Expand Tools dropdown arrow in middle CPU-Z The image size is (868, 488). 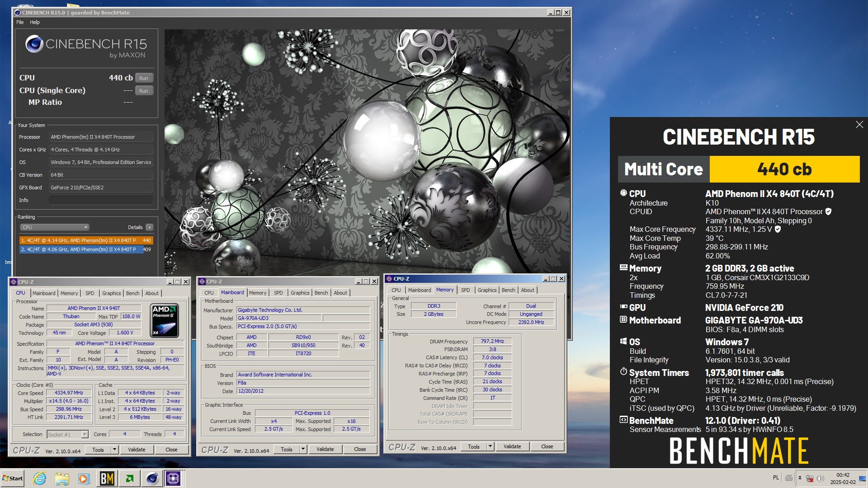303,449
